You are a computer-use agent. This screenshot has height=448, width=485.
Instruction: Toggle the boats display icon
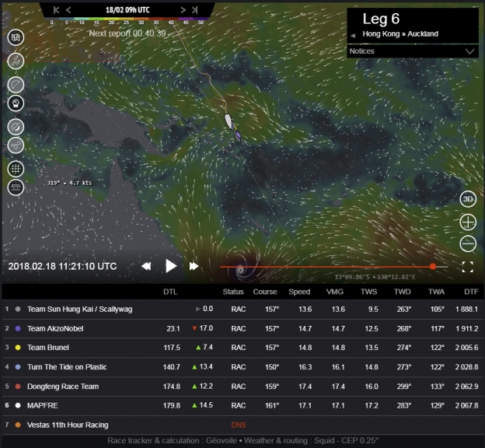tap(16, 61)
